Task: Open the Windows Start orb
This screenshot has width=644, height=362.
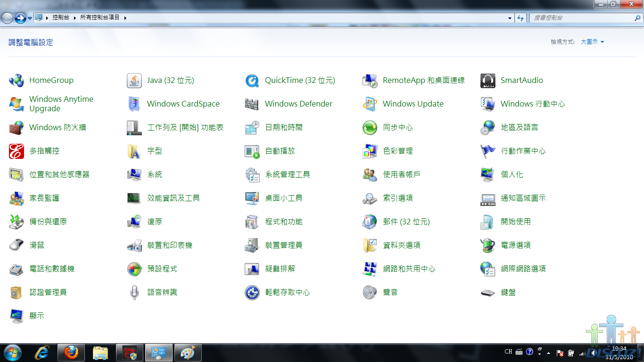Action: tap(12, 352)
